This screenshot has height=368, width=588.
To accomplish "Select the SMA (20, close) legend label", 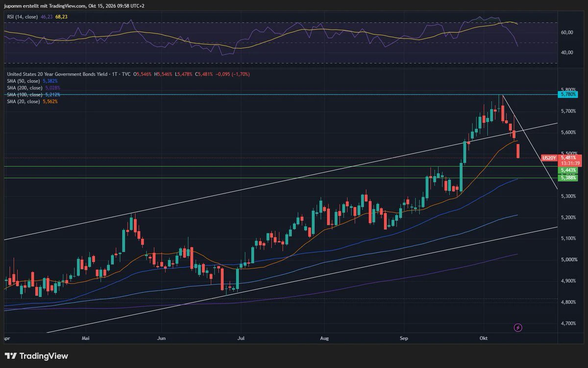I will coord(24,102).
